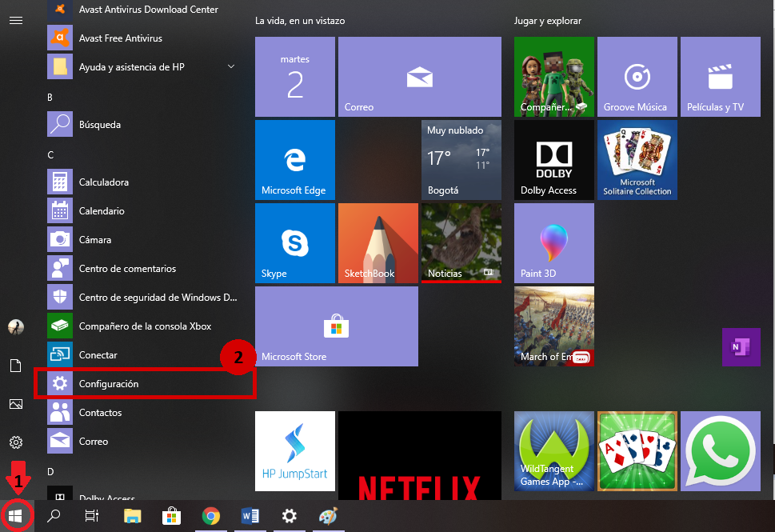Open Configuración in the app list

tap(143, 384)
